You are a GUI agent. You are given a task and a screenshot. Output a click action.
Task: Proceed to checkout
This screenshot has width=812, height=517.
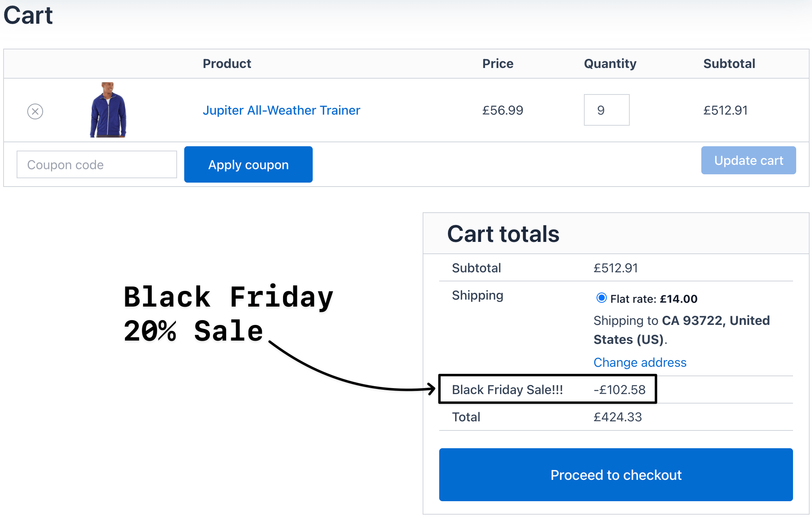click(616, 475)
